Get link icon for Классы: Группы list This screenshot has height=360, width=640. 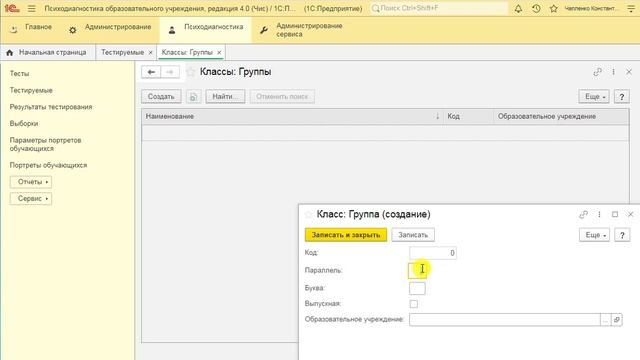[597, 72]
